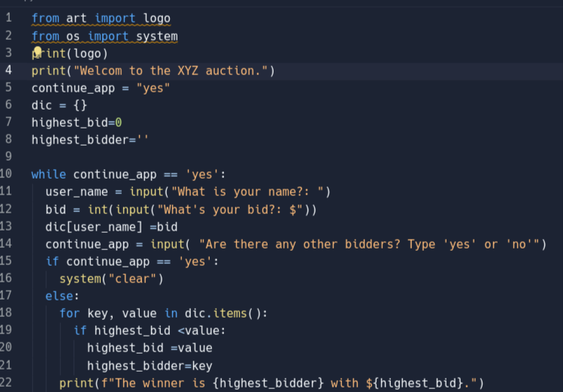Click the "yes" string assigned to continue_app on line 5

pyautogui.click(x=153, y=88)
